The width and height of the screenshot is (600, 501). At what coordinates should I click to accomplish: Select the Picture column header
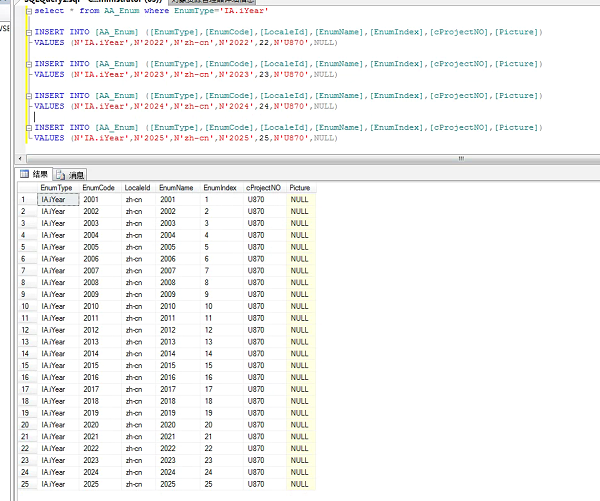(299, 187)
